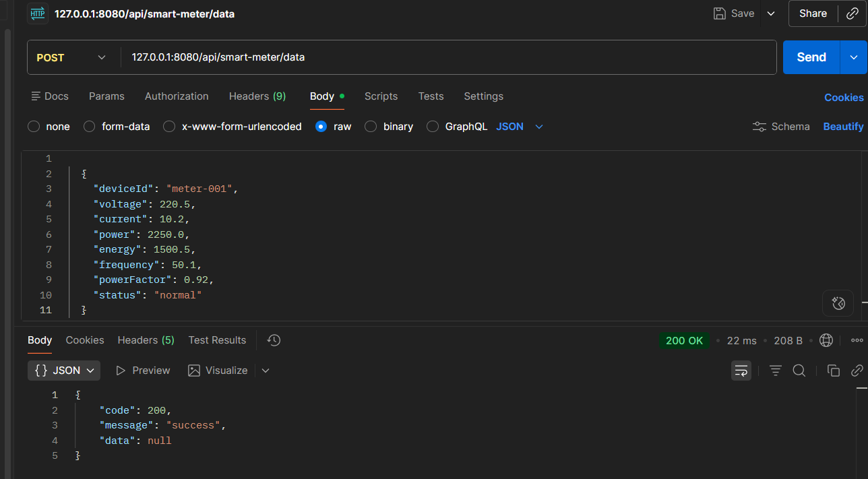Open the response Body tab
This screenshot has width=868, height=479.
click(40, 340)
